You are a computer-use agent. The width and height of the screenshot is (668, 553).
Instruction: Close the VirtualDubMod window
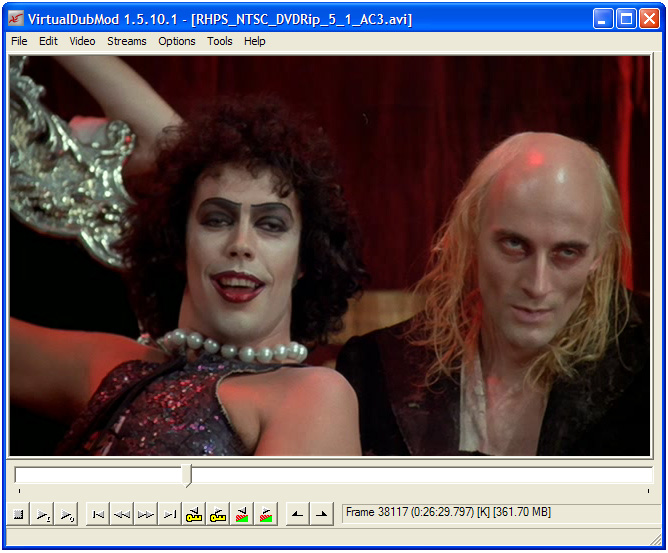tap(649, 19)
